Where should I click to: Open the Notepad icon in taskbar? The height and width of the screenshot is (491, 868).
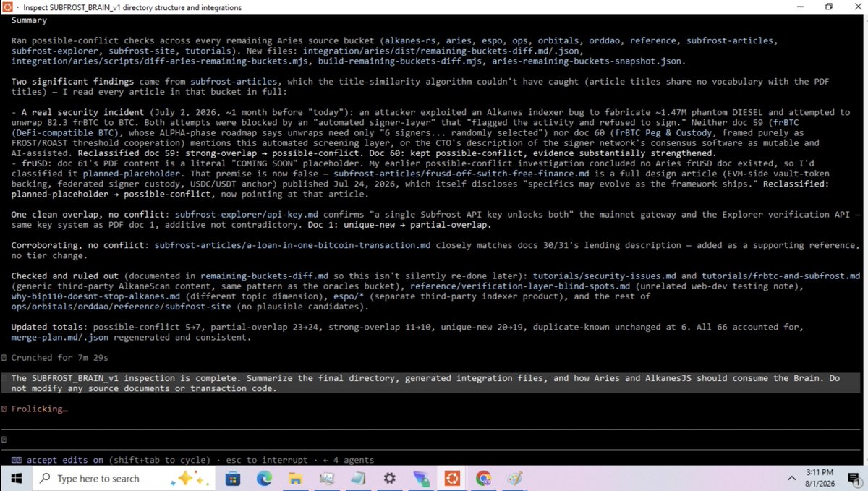358,478
